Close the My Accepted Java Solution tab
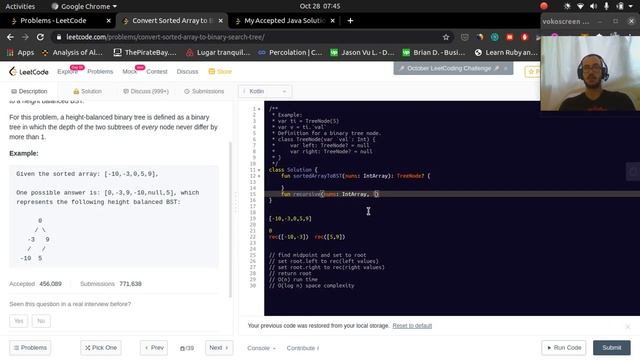 (333, 20)
